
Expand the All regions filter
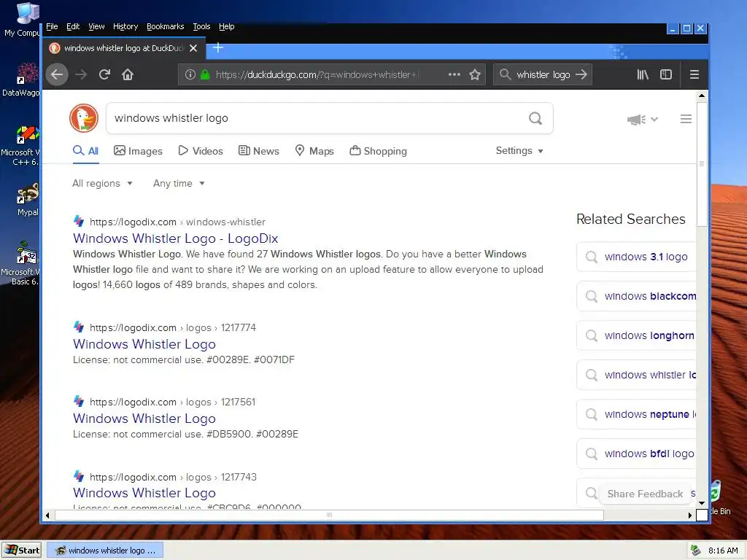point(102,183)
